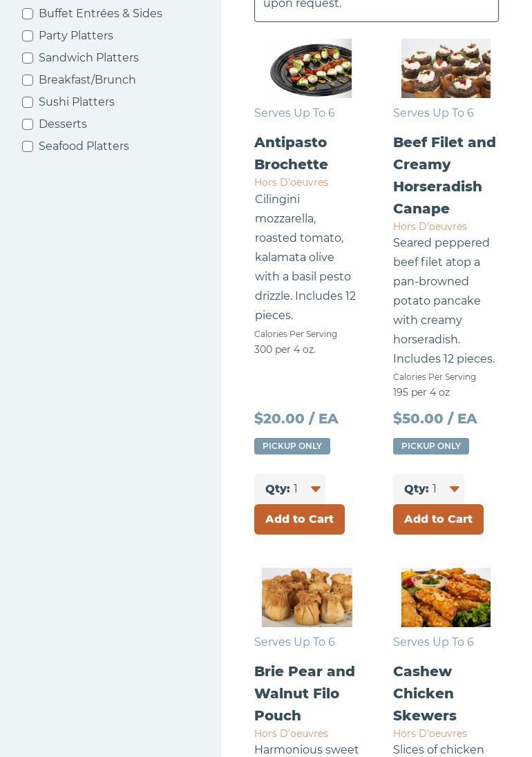
Task: Click Hors D'oeuvres category under Antipasto Brochette
Action: pos(291,182)
